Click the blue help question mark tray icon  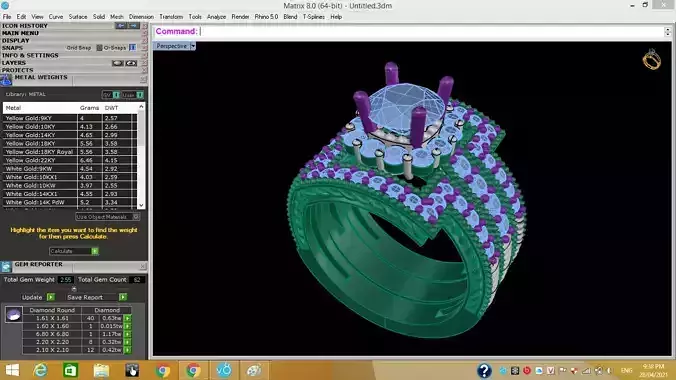point(484,371)
